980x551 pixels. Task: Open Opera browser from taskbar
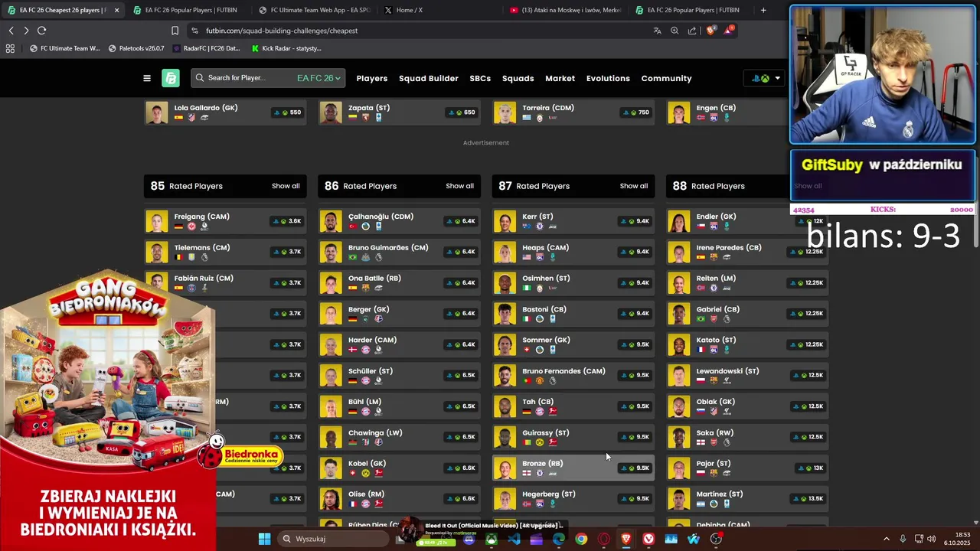tap(603, 539)
